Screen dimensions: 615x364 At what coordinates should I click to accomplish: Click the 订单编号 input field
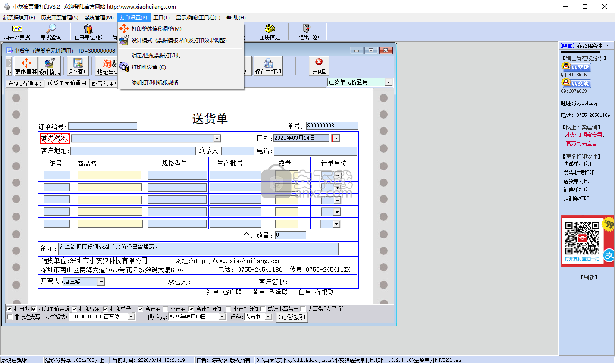pyautogui.click(x=103, y=126)
